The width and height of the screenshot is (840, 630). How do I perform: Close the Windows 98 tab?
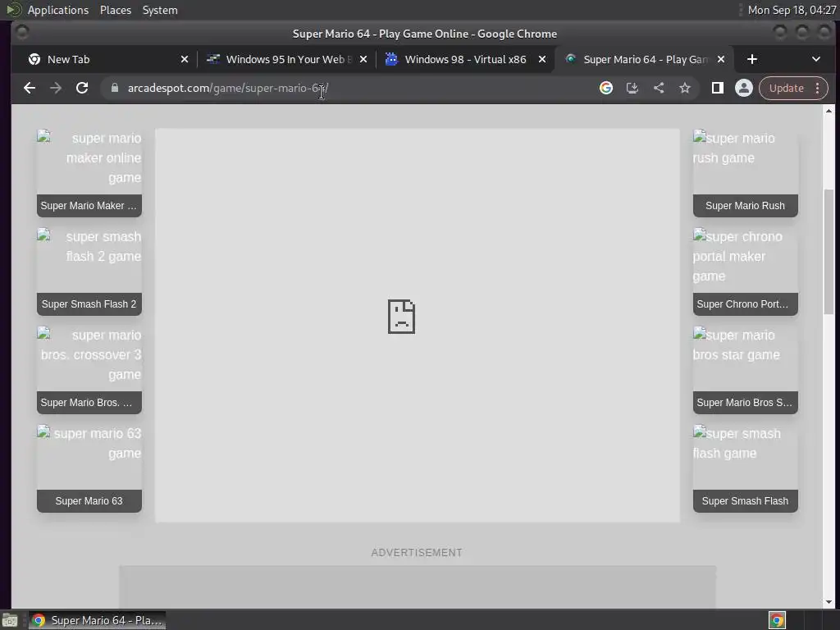[542, 59]
